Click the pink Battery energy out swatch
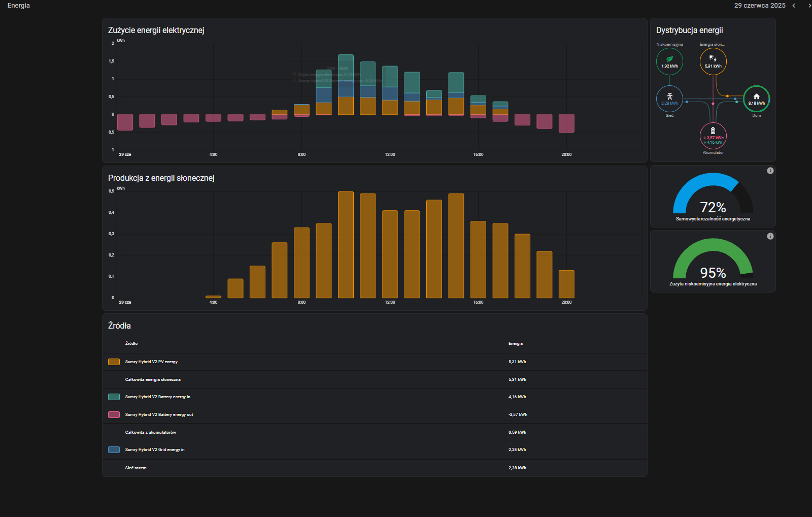Image resolution: width=812 pixels, height=517 pixels. pos(114,415)
